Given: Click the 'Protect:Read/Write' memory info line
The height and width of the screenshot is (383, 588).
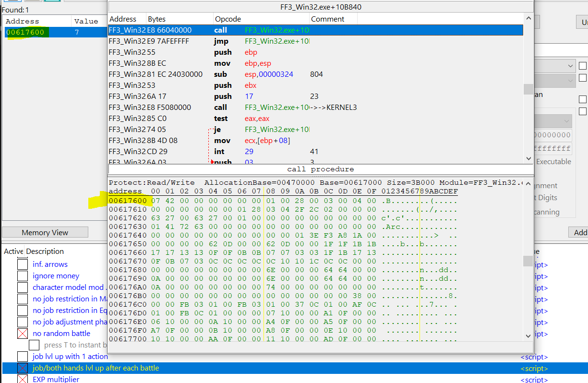Looking at the screenshot, I should coord(315,183).
